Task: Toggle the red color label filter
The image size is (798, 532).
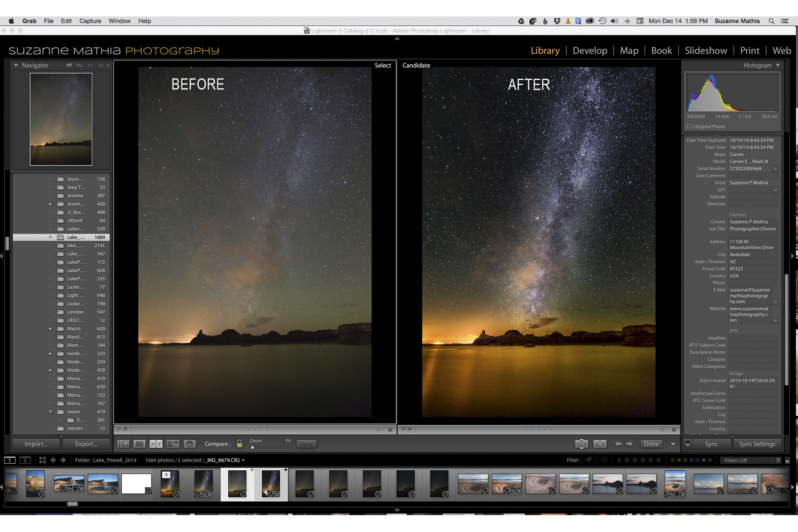Action: coord(673,460)
